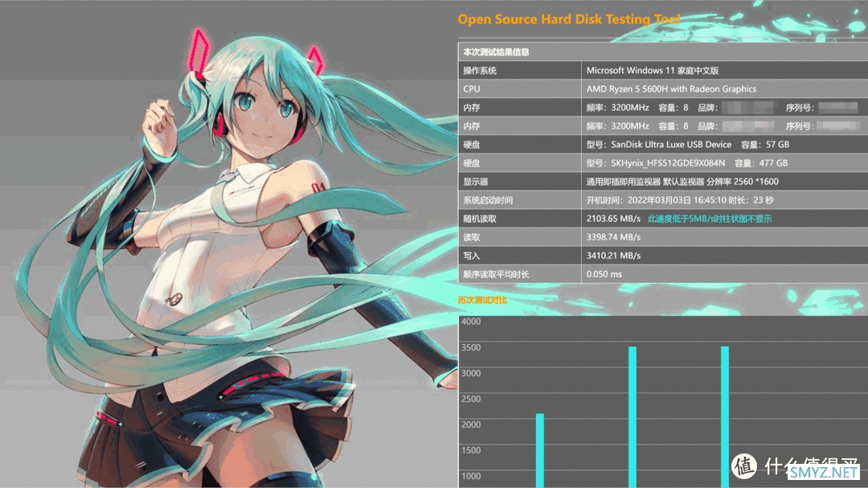This screenshot has width=868, height=488.
Task: Click the "时长: 23 秒" boot duration
Action: [750, 200]
